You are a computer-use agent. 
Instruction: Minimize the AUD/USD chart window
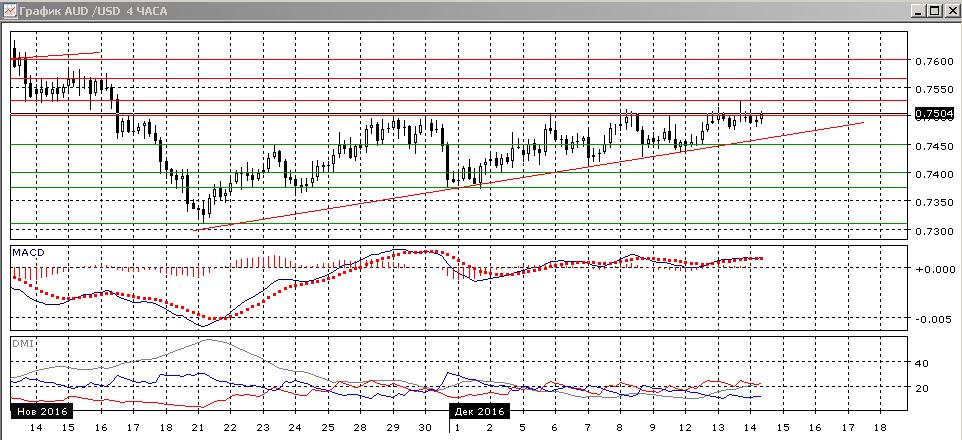(918, 11)
